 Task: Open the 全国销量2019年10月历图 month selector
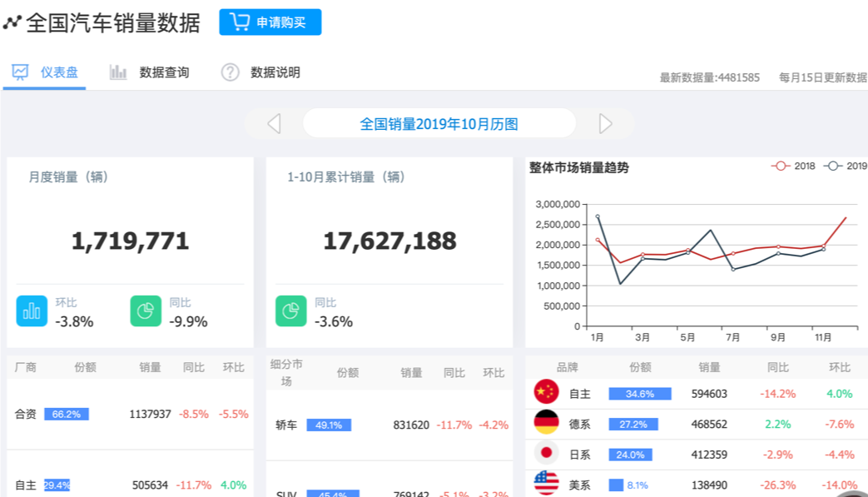[x=439, y=124]
